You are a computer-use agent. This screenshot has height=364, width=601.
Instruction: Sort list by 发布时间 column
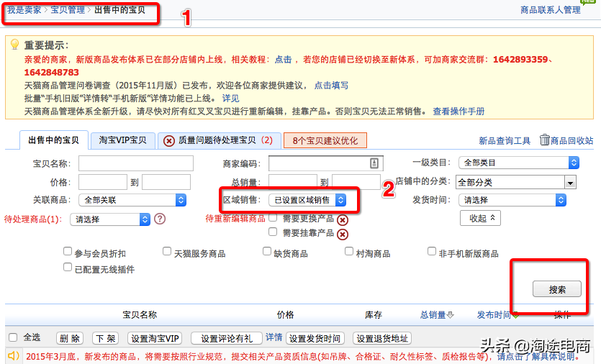coord(494,315)
